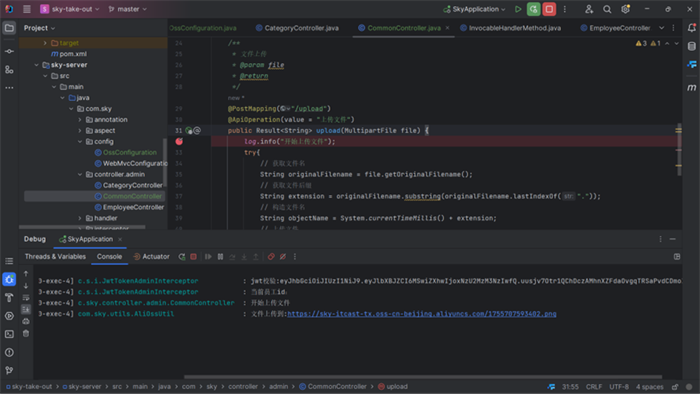Close the CommonController.java tab

click(447, 28)
